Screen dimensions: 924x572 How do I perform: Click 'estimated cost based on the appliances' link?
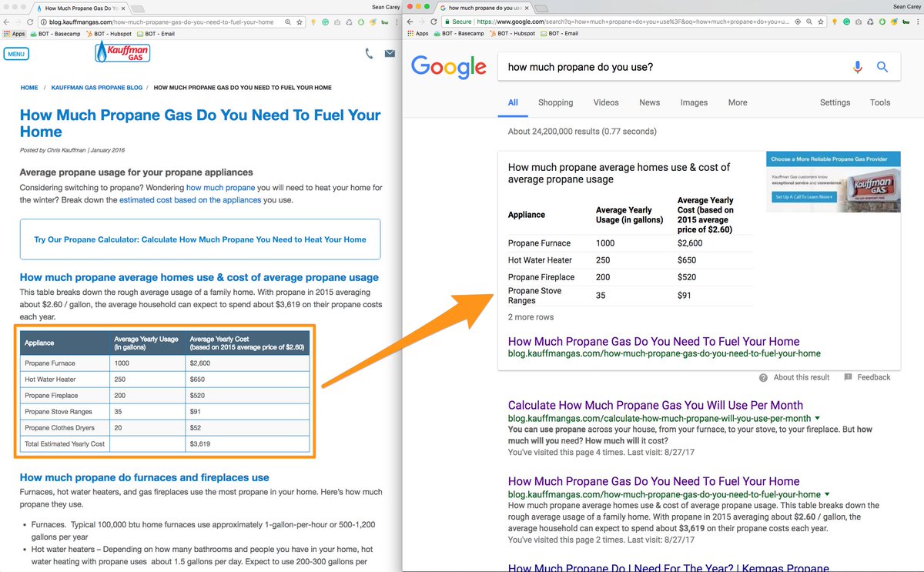click(190, 200)
